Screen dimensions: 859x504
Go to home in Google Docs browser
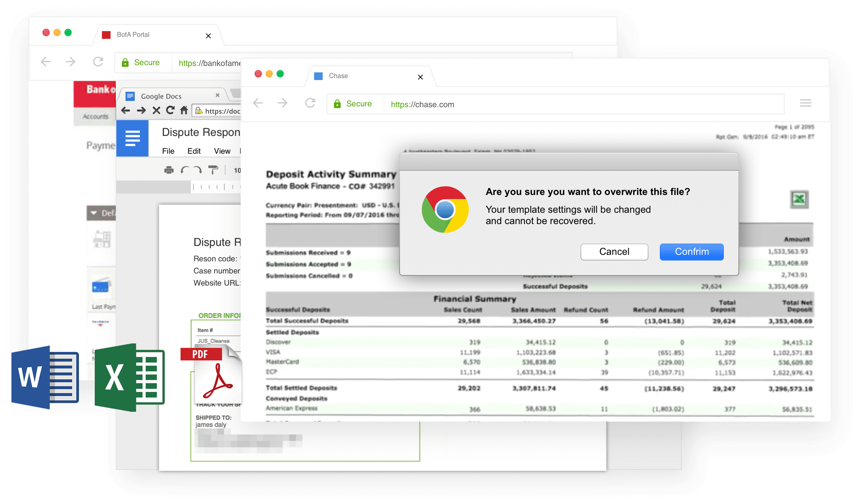click(184, 110)
